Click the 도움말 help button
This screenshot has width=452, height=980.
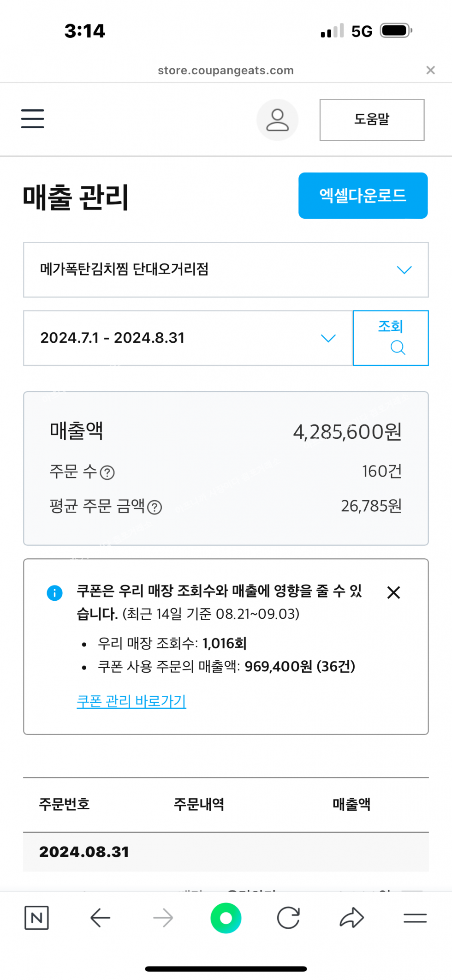click(372, 120)
